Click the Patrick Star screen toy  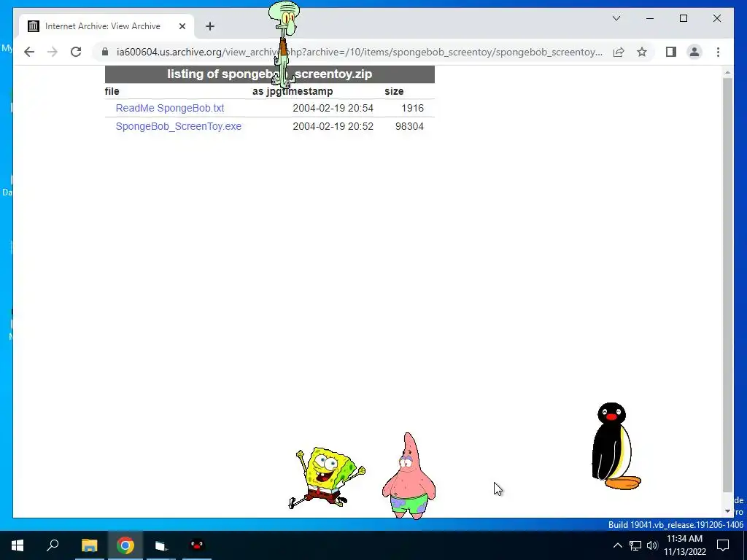coord(409,475)
